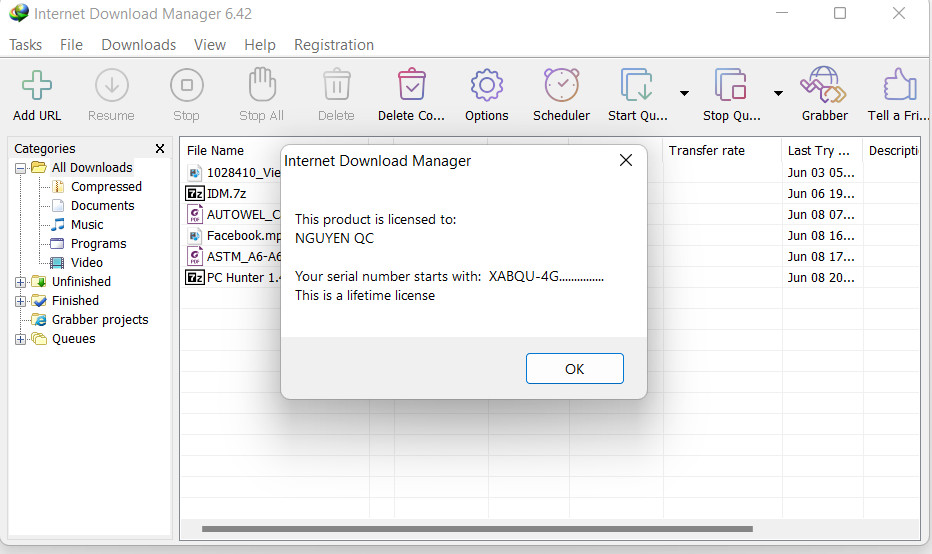The height and width of the screenshot is (554, 932).
Task: Close the Categories panel
Action: point(159,149)
